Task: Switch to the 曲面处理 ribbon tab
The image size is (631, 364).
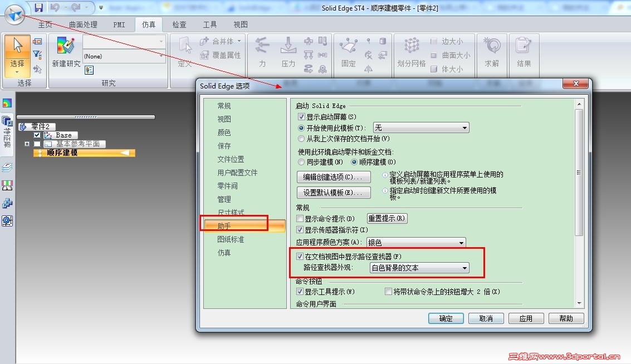Action: [x=84, y=25]
